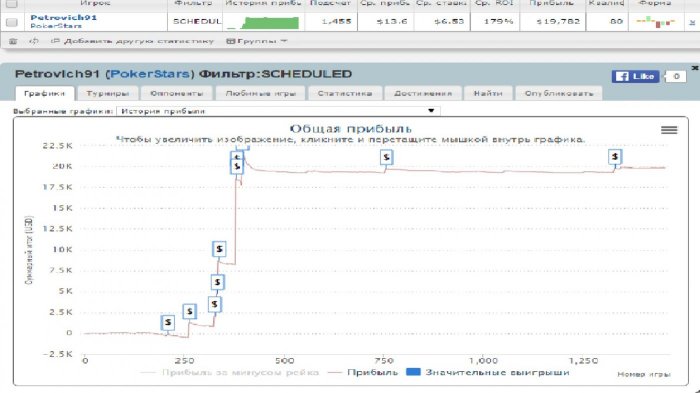The height and width of the screenshot is (393, 700).
Task: Expand the Группы dropdown
Action: point(257,41)
